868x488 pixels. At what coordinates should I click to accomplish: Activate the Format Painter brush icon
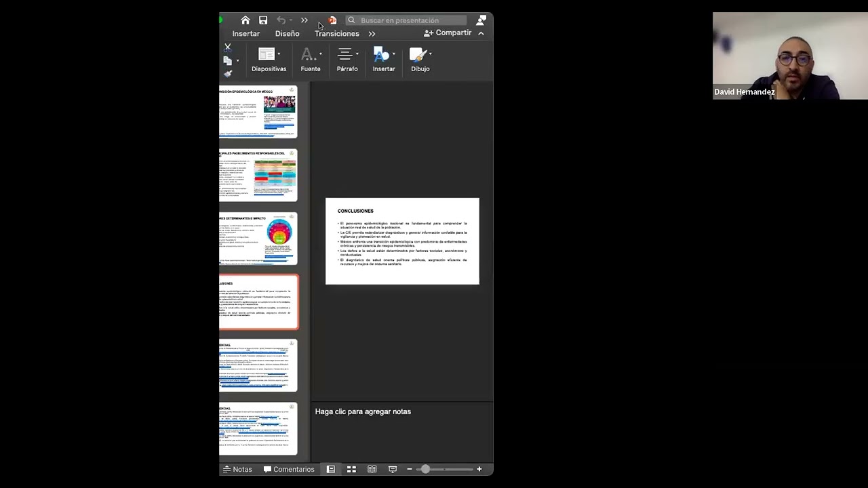[228, 73]
